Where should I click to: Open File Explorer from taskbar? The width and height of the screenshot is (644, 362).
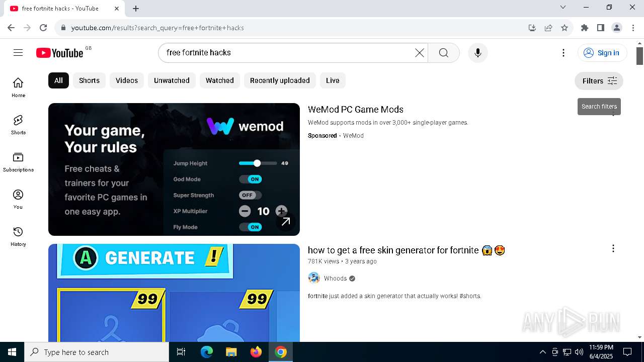pyautogui.click(x=231, y=352)
